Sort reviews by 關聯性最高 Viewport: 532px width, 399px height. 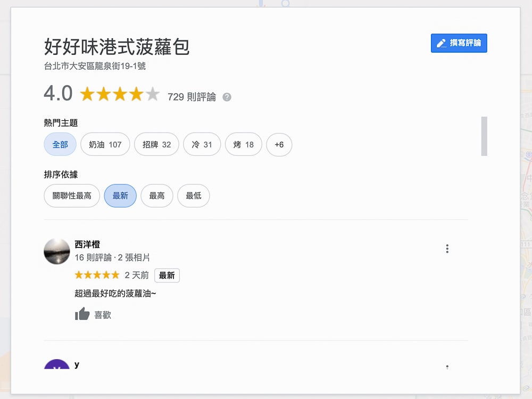[x=72, y=196]
